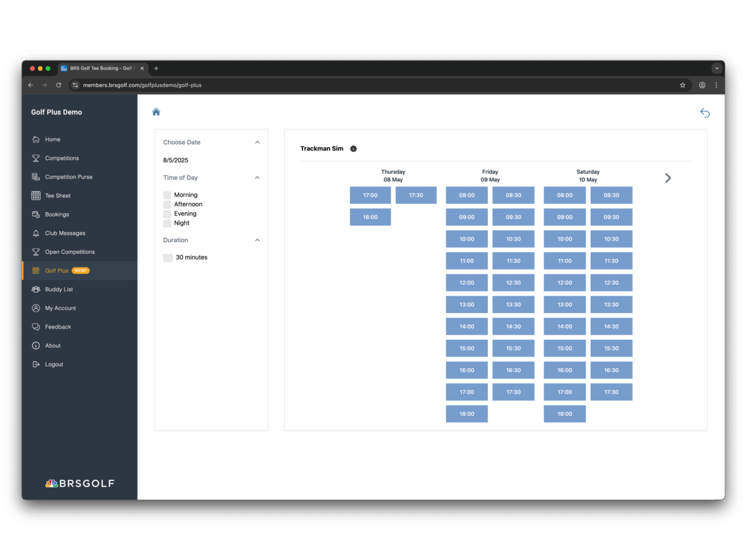This screenshot has height=560, width=747.
Task: Tick the Evening checkbox
Action: [x=167, y=214]
